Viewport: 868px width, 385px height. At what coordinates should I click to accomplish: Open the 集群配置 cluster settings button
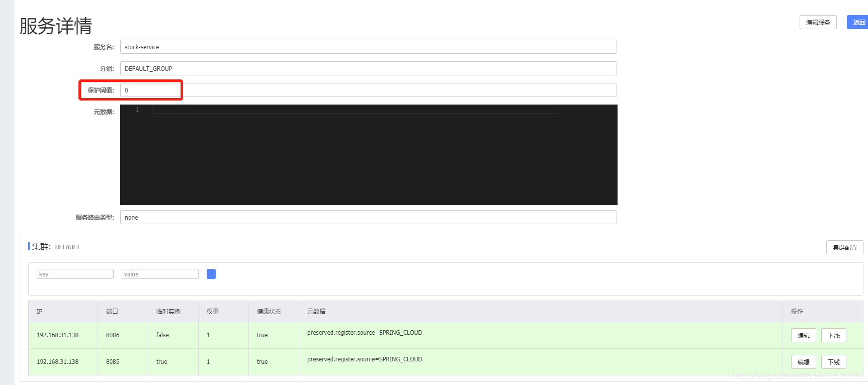coord(844,247)
